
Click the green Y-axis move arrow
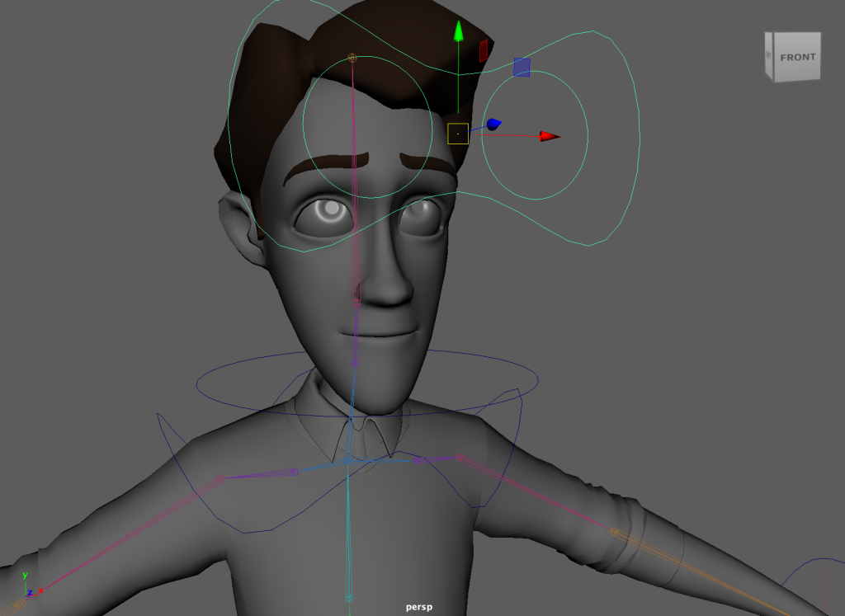click(458, 33)
